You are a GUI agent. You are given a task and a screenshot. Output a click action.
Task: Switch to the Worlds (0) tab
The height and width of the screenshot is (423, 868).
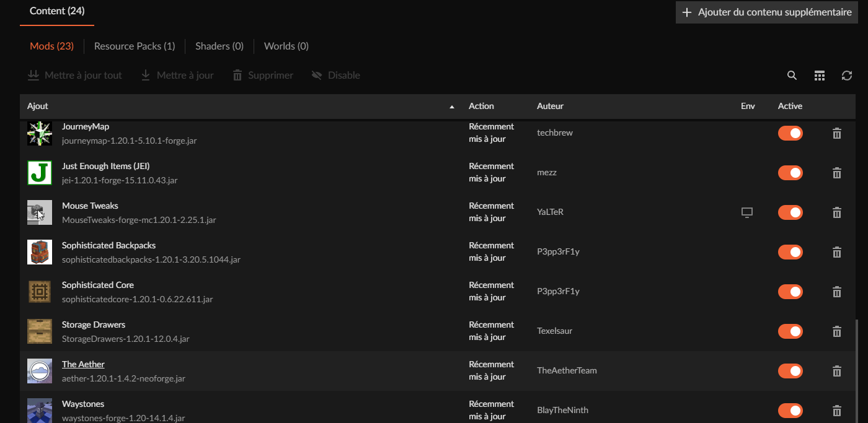coord(286,46)
